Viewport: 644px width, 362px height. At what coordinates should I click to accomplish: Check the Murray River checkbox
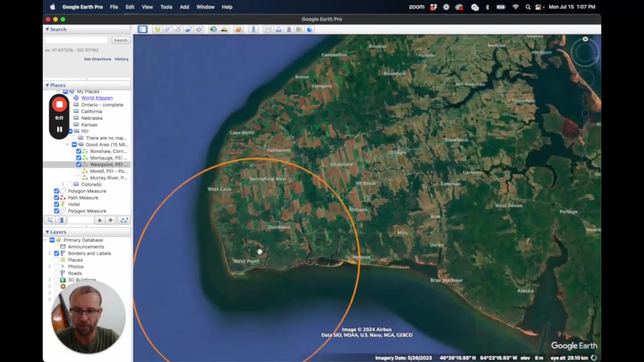[78, 177]
